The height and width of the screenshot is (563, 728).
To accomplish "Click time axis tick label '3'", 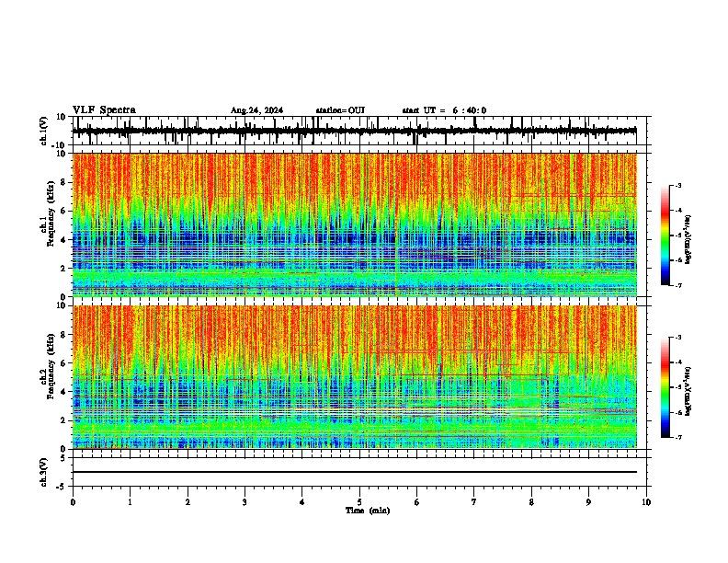I will coord(245,502).
